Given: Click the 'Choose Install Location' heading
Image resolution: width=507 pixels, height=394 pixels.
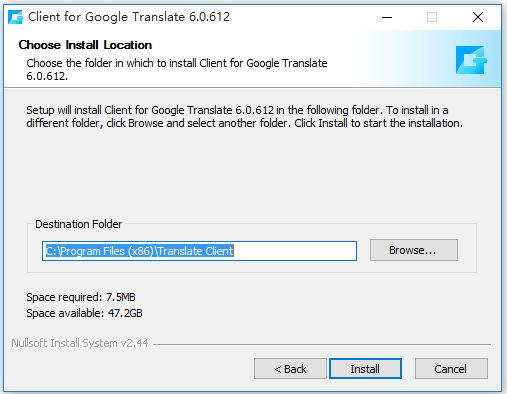Looking at the screenshot, I should click(x=85, y=45).
